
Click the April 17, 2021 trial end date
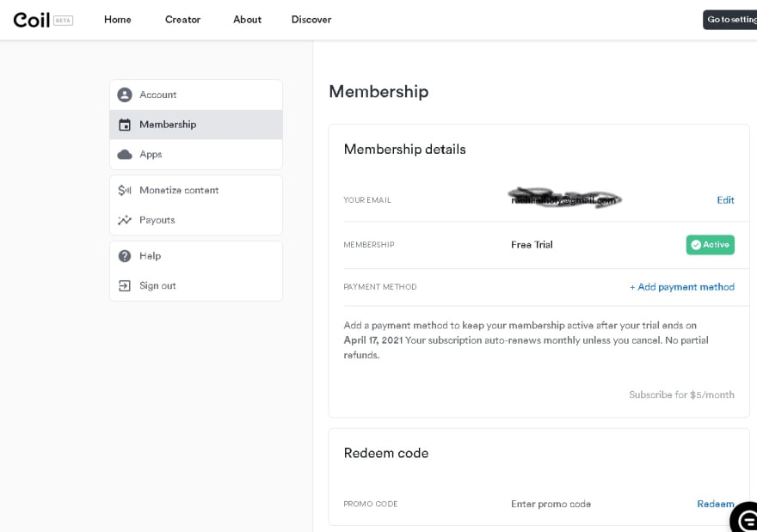[373, 340]
